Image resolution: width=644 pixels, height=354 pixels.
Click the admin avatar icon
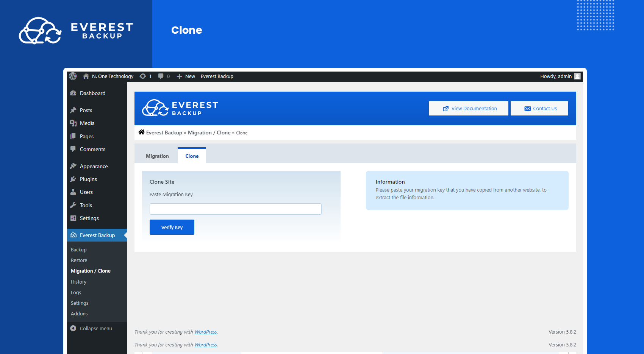(577, 76)
